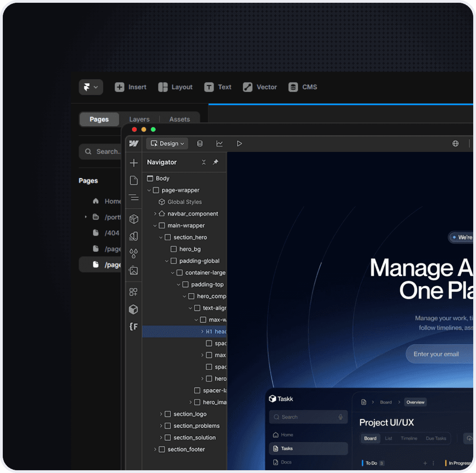The width and height of the screenshot is (476, 473).
Task: Switch to the Assets tab in Framer
Action: [179, 119]
